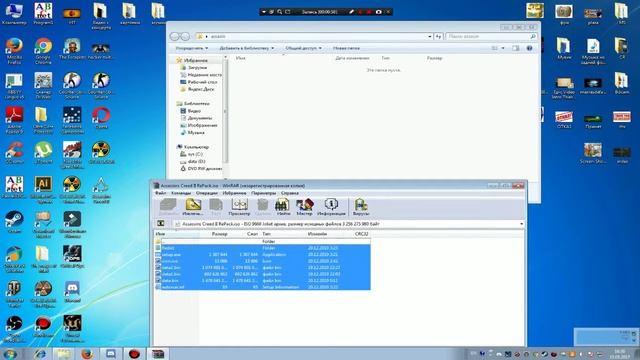Screen dimensions: 640x360
Task: Click the greyed Test (Тест) icon in WinRAR
Action: click(x=216, y=207)
